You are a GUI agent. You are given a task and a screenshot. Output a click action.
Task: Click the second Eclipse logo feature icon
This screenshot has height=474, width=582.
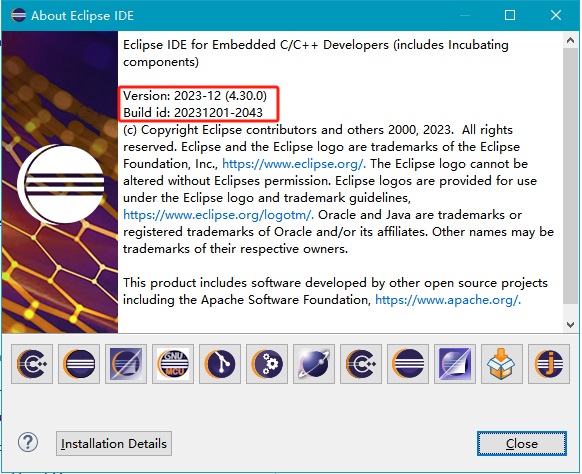(408, 364)
